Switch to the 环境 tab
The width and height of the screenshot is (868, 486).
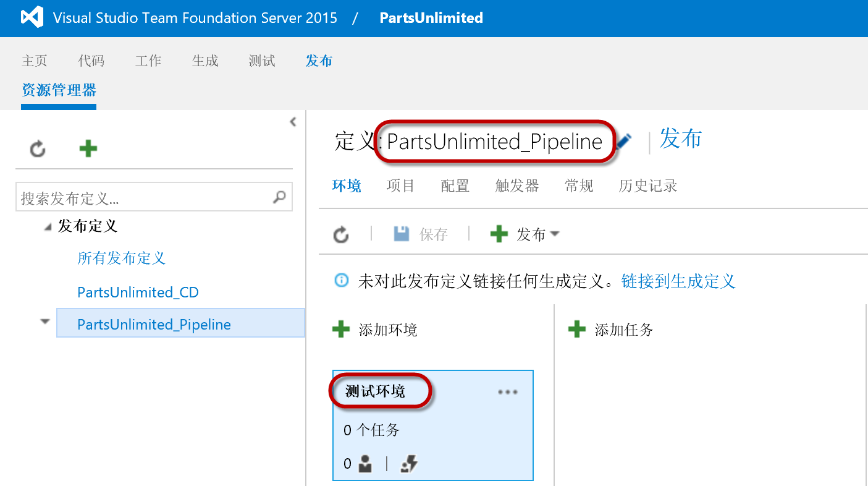point(347,185)
